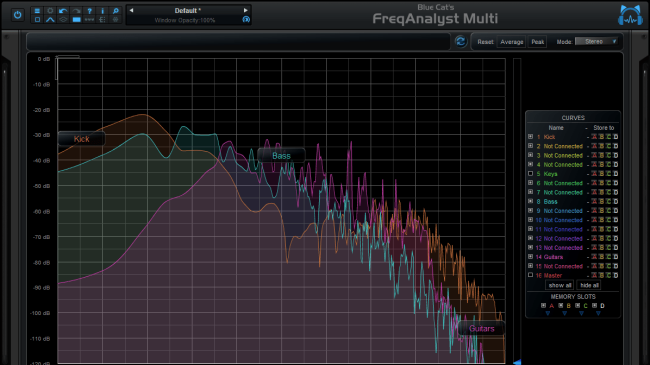Toggle memory slot B checkbox
This screenshot has height=365, width=650.
coord(560,306)
